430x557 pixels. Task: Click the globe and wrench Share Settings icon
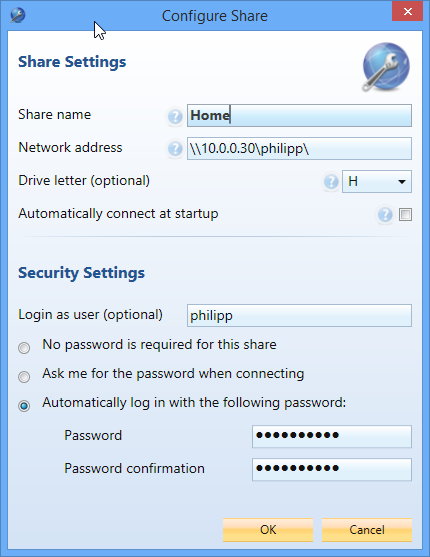(386, 67)
